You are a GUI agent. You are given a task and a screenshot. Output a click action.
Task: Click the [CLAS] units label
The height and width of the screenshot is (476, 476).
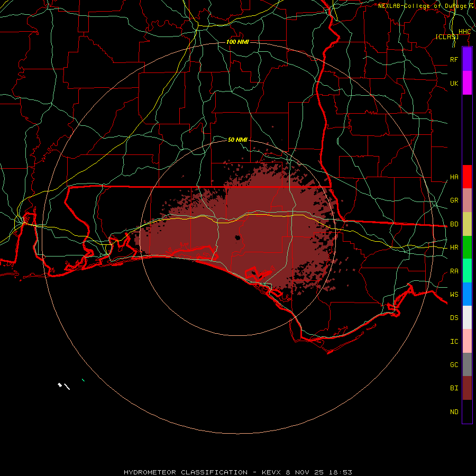pyautogui.click(x=447, y=37)
